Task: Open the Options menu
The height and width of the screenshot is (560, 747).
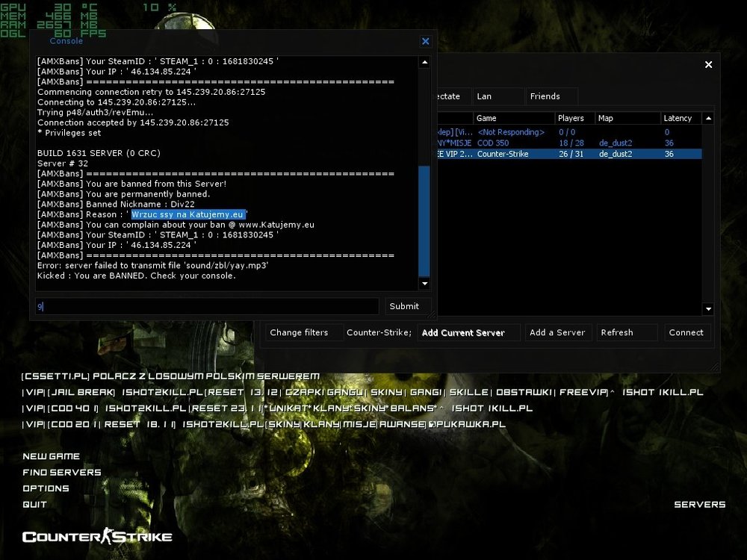Action: 46,488
